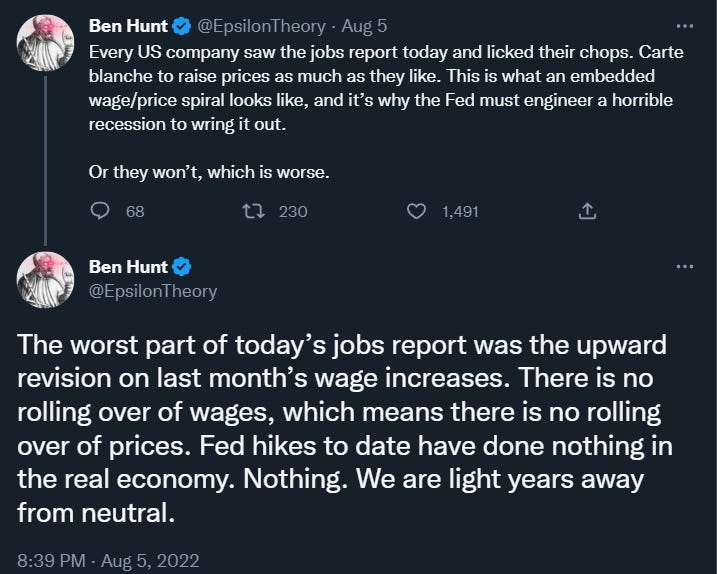Open Ben Hunt avatar on first tweet
This screenshot has width=717, height=574.
[x=45, y=43]
